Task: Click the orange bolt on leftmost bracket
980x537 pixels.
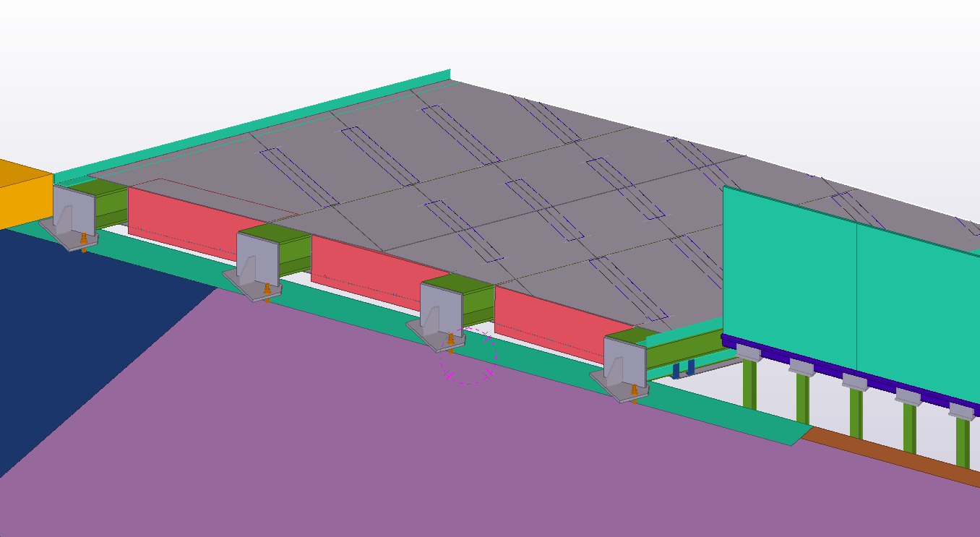Action: 84,239
